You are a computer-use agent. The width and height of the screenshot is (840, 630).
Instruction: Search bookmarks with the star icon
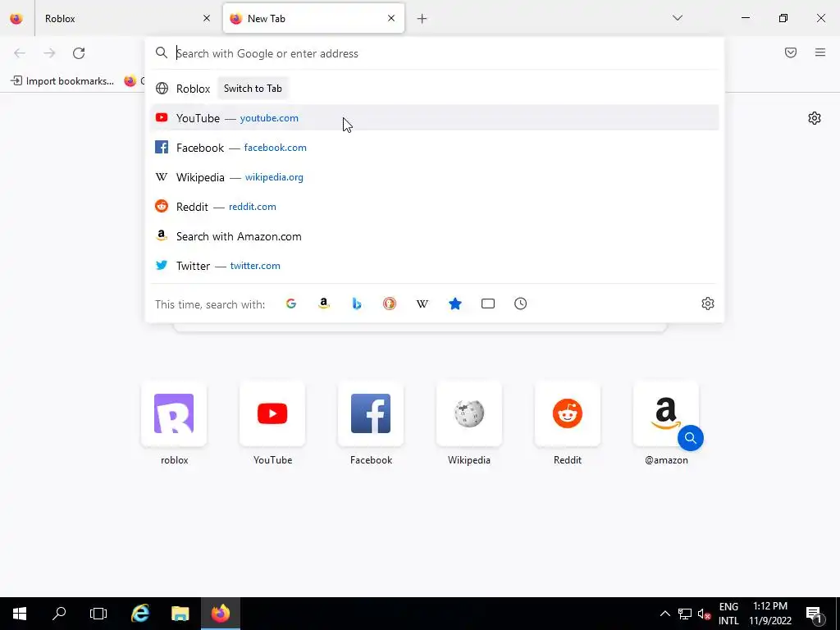(x=455, y=304)
